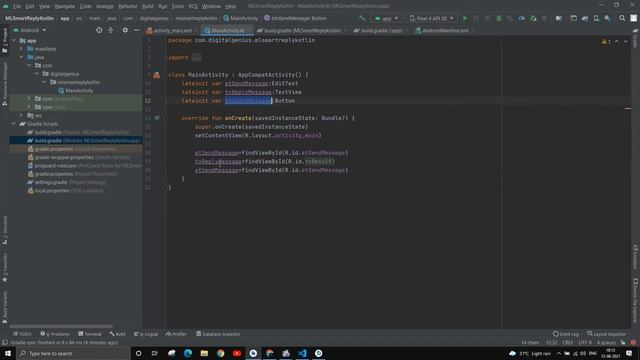The image size is (640, 360).
Task: Click the Search Everywhere magnifier icon
Action: pos(622,18)
